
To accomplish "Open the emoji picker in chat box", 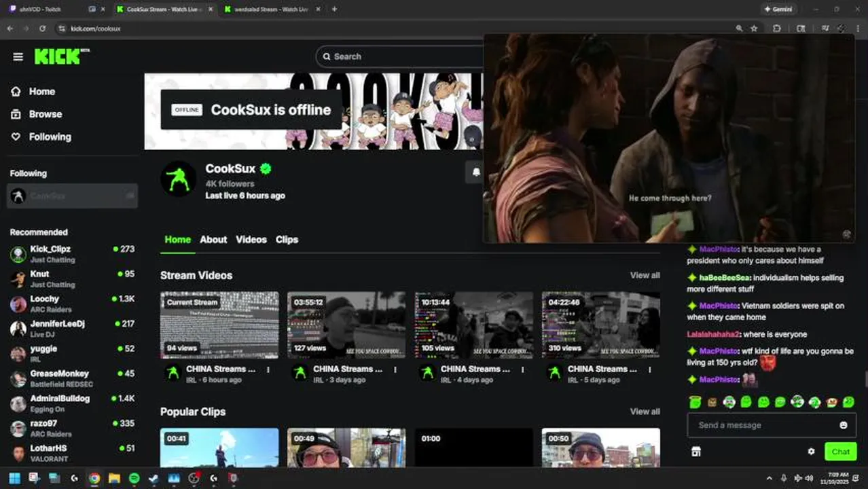I will pos(844,425).
